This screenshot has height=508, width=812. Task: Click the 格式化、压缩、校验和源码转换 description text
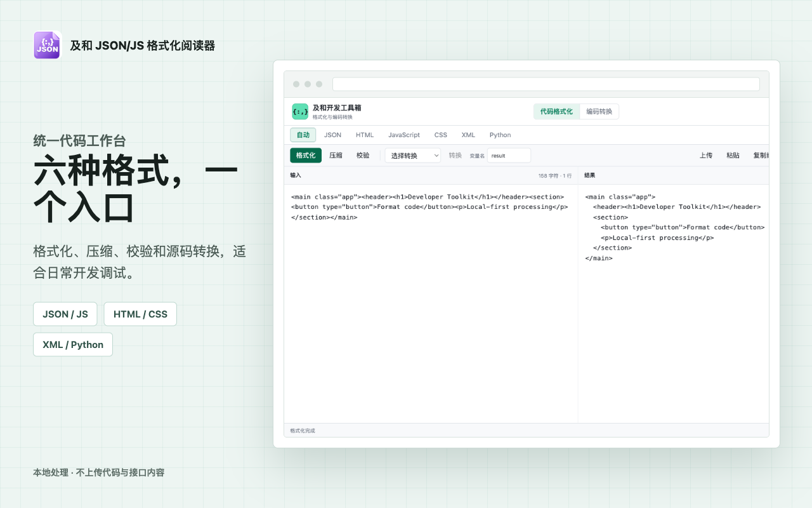coord(140,262)
